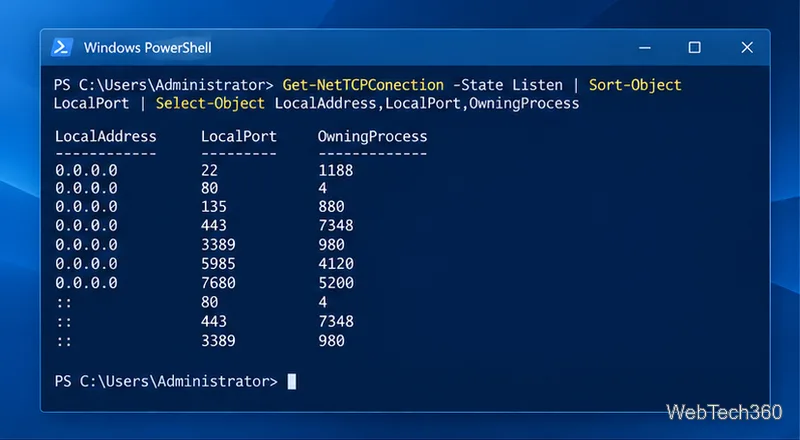This screenshot has height=440, width=800.
Task: Click port 443 in the '::' row
Action: 213,321
